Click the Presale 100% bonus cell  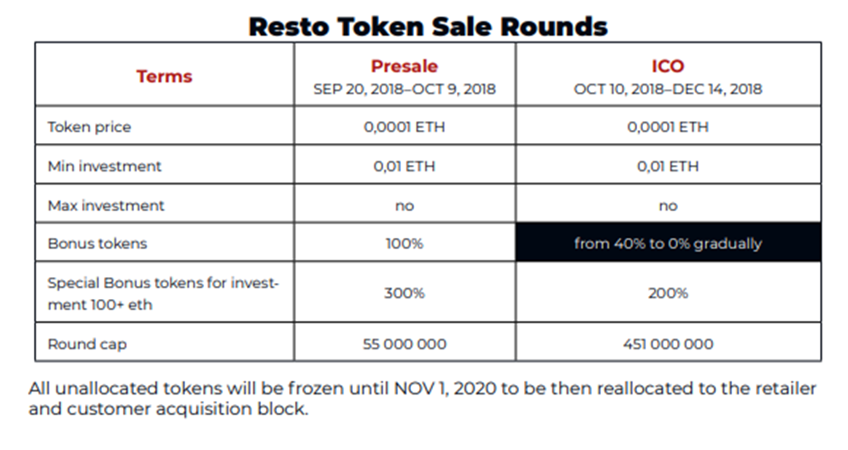[405, 243]
